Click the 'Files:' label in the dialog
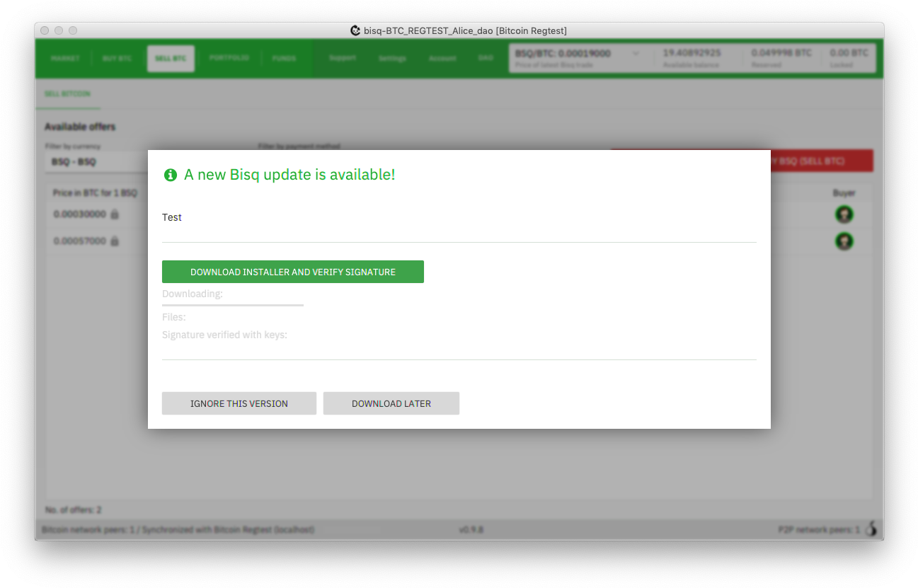This screenshot has width=918, height=588. [174, 317]
